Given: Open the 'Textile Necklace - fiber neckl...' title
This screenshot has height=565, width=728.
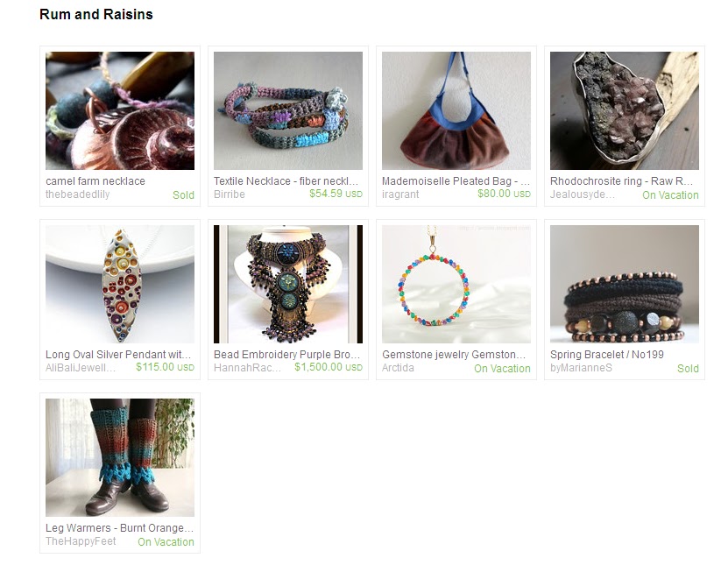Looking at the screenshot, I should click(x=286, y=181).
